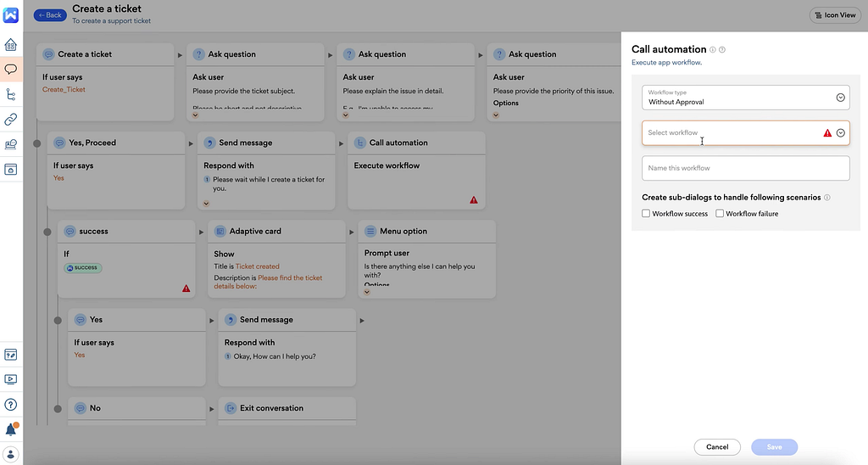
Task: Click the Exit conversation node header
Action: coord(287,408)
